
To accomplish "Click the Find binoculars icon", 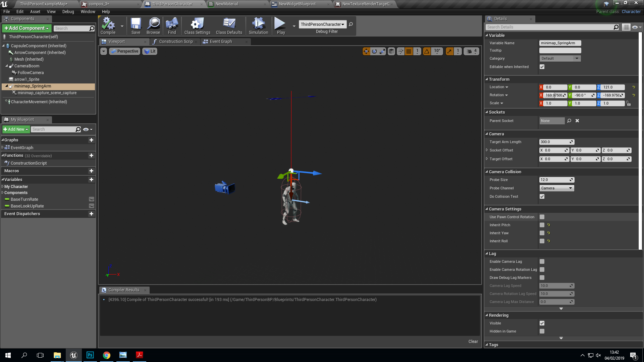I will pyautogui.click(x=172, y=26).
